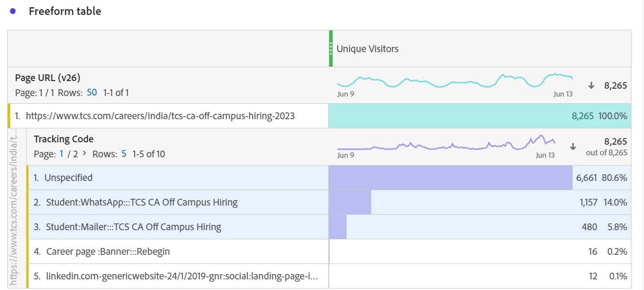This screenshot has width=644, height=290.
Task: Click the Freeform table title
Action: 65,11
